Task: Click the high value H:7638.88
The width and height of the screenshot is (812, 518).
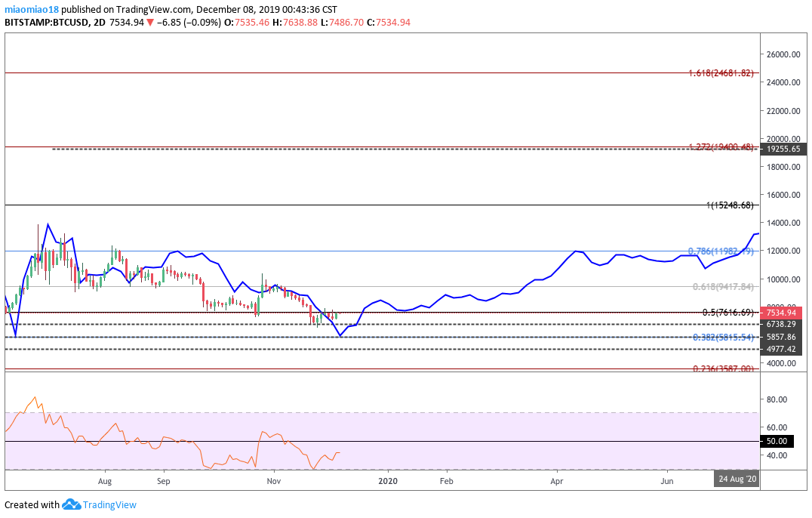Action: [x=294, y=22]
